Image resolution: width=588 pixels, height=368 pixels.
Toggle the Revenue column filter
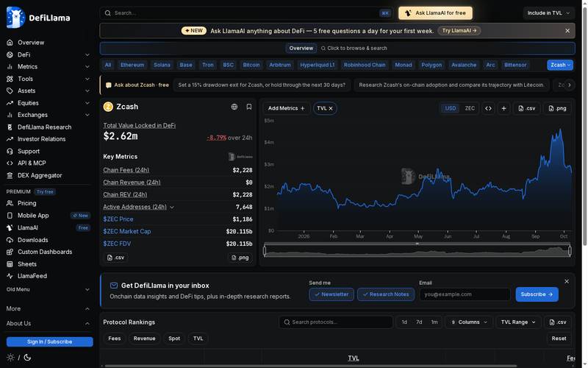pos(144,339)
